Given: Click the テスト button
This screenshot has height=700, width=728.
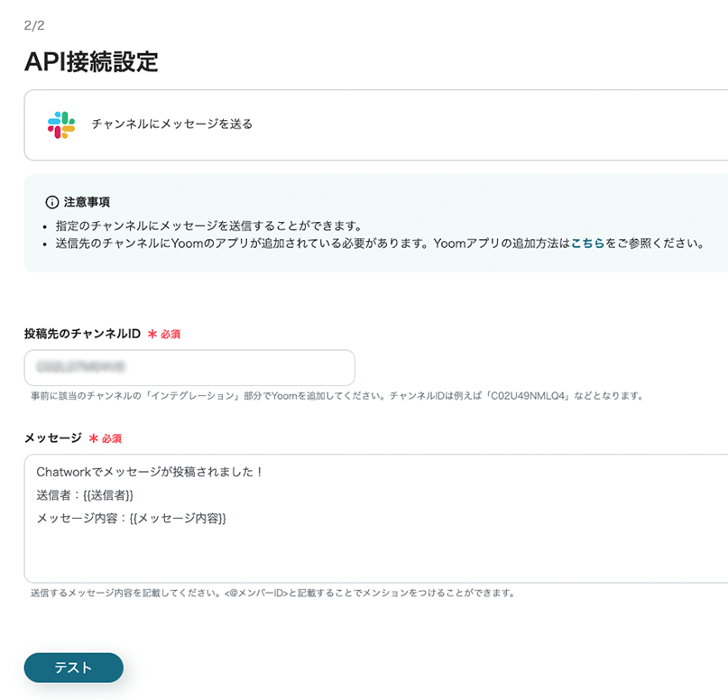Looking at the screenshot, I should pyautogui.click(x=73, y=668).
